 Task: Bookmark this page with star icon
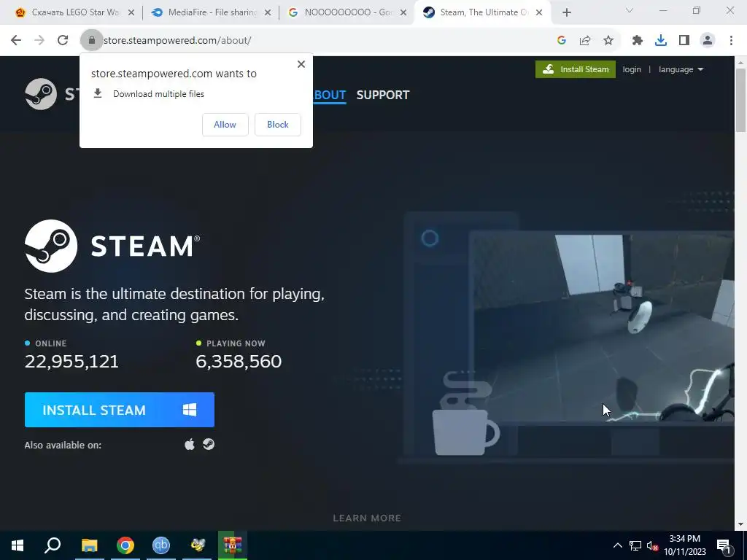click(608, 41)
